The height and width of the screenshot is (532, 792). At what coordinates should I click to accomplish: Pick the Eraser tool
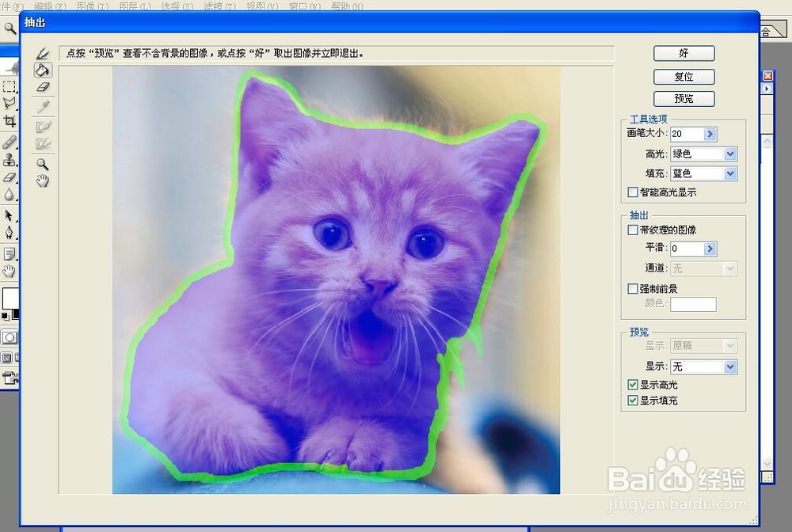42,87
